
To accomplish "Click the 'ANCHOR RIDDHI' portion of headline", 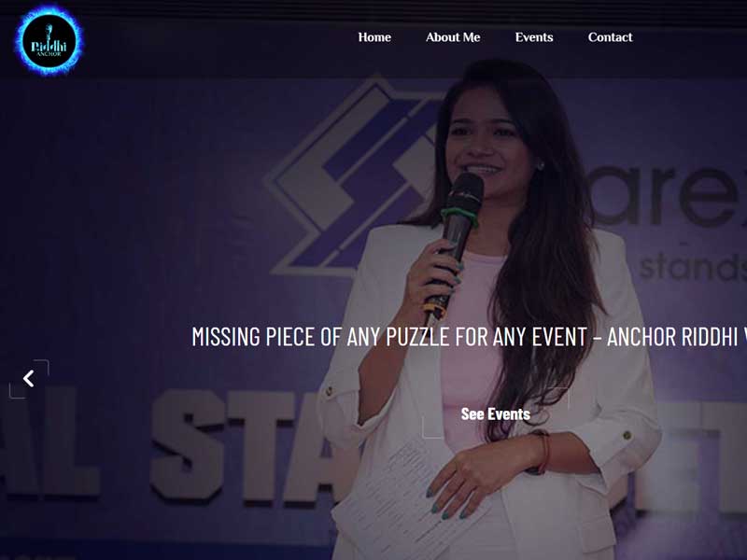I will 671,337.
